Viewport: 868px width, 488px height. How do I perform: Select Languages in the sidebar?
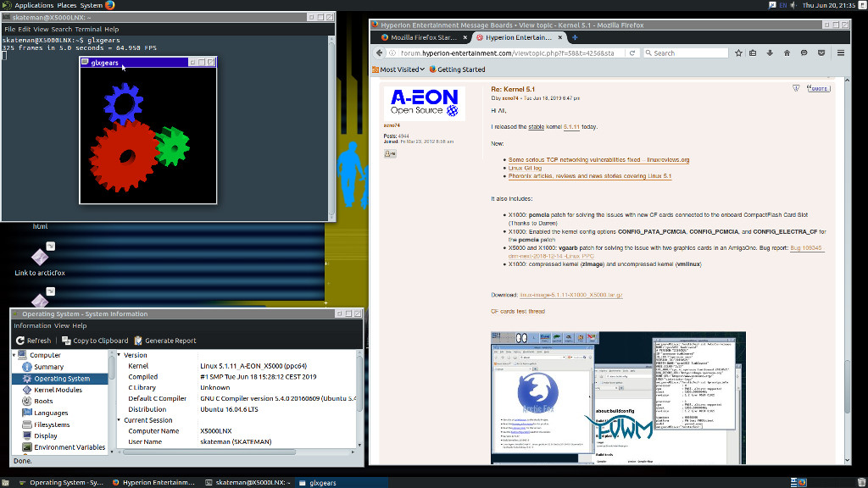51,413
